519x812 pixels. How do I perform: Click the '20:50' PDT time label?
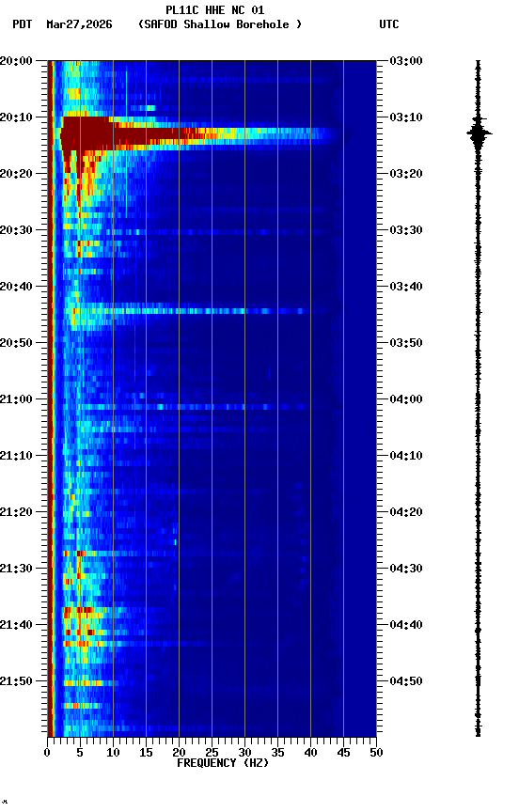pyautogui.click(x=16, y=343)
